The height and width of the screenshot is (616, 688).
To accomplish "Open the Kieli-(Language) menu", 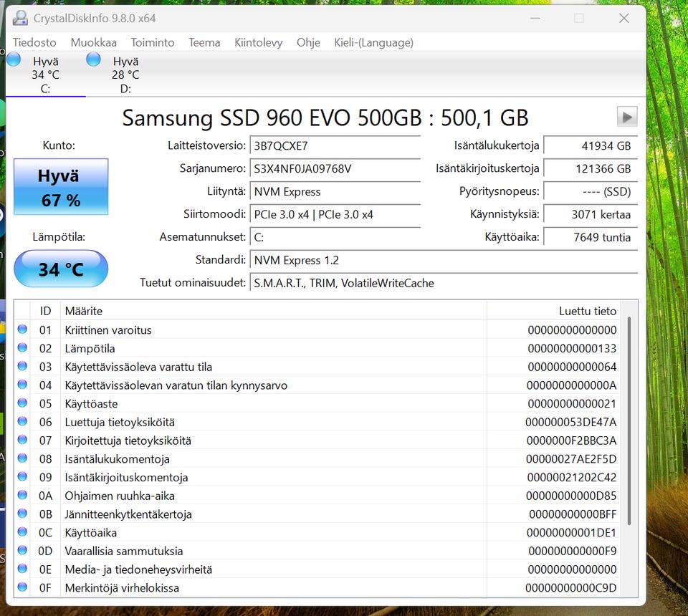I will [374, 42].
